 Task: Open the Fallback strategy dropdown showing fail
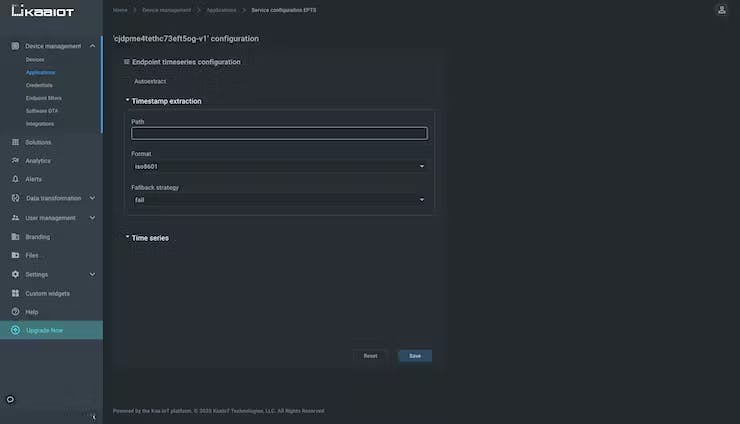point(279,200)
